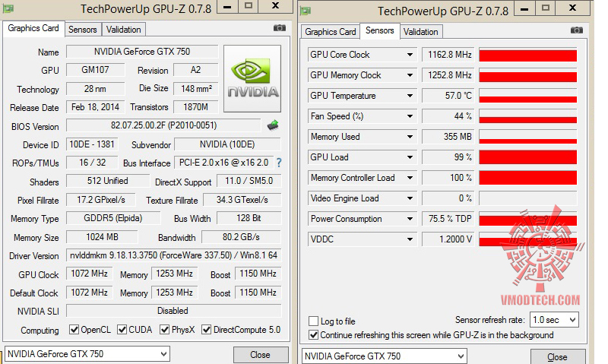Toggle the DirectCompute 5.0 checkbox
Image resolution: width=608 pixels, height=364 pixels.
coord(206,330)
